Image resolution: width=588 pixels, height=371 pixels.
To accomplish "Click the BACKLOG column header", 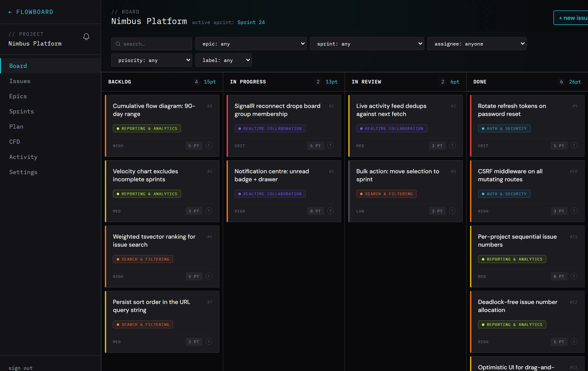I will click(x=120, y=82).
